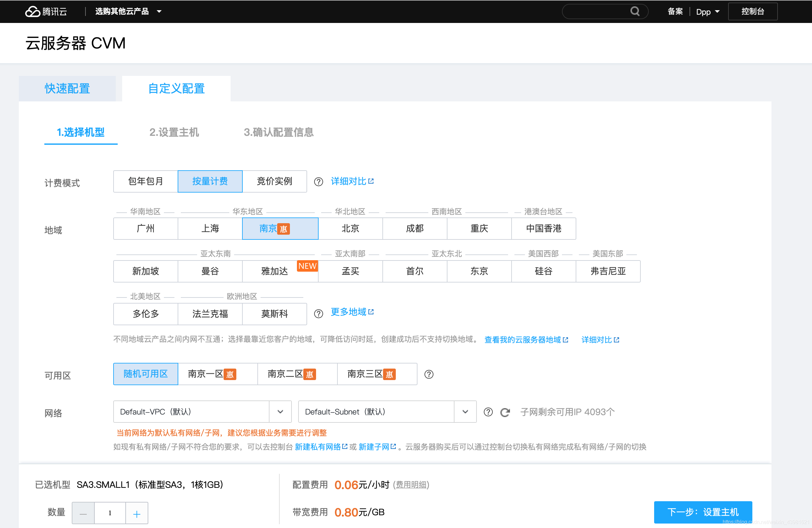Click help icon beside billing mode

[x=318, y=182]
